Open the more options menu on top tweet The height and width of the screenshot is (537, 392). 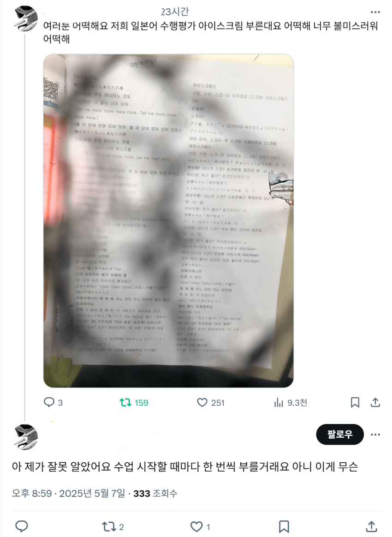tap(375, 12)
